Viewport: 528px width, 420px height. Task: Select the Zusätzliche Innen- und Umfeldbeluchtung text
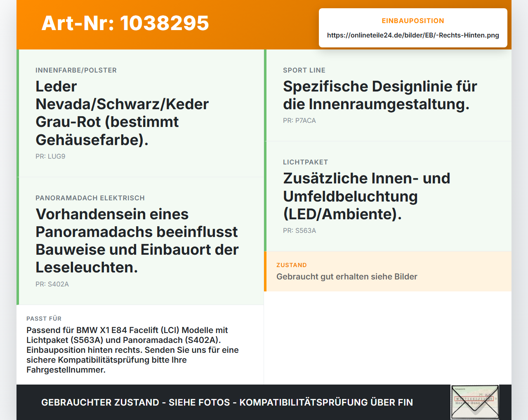coord(367,196)
